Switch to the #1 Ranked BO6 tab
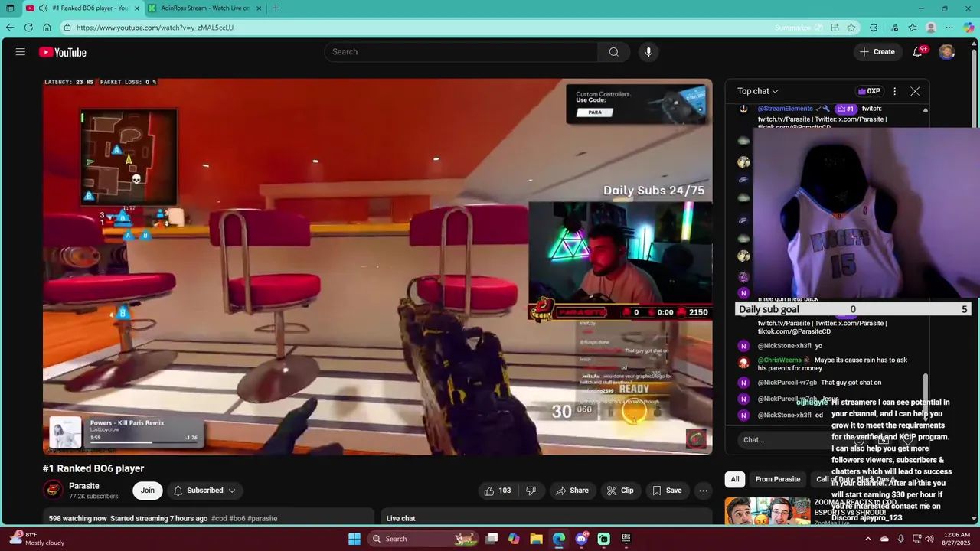This screenshot has width=980, height=551. click(83, 8)
